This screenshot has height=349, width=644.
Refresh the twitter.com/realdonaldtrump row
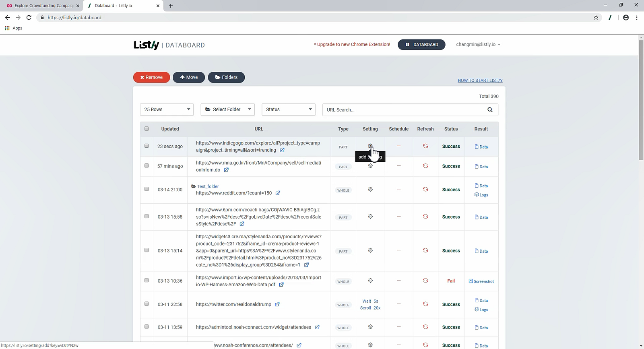[425, 304]
